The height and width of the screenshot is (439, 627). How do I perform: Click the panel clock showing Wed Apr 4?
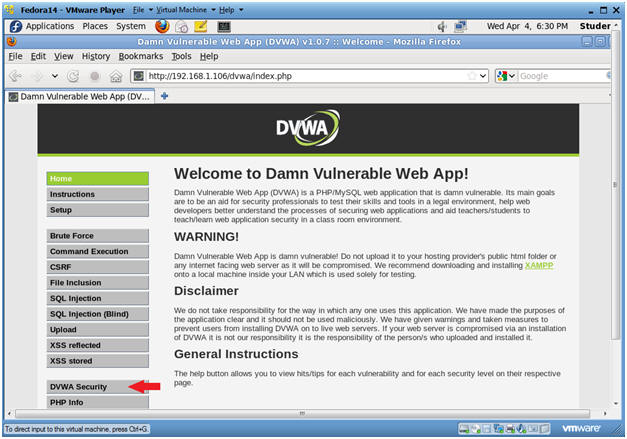click(527, 26)
